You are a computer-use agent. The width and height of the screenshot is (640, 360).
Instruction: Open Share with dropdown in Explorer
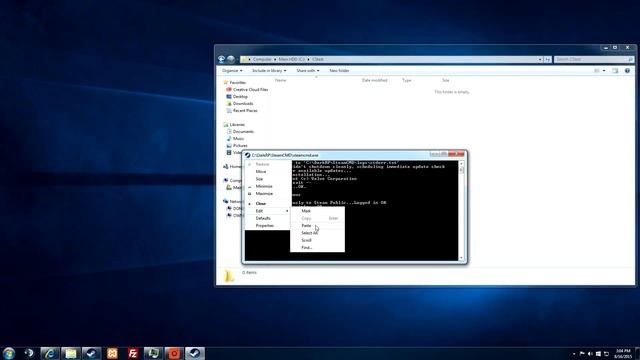click(x=308, y=71)
